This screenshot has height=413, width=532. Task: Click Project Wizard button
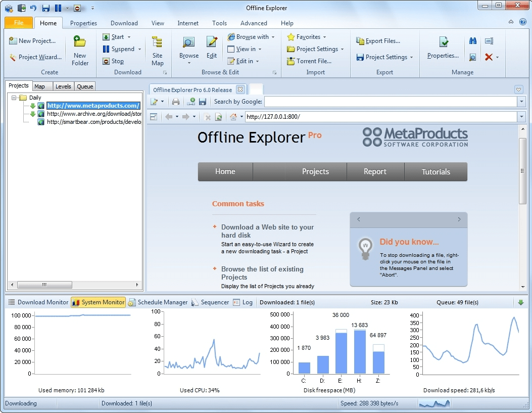[x=36, y=57]
